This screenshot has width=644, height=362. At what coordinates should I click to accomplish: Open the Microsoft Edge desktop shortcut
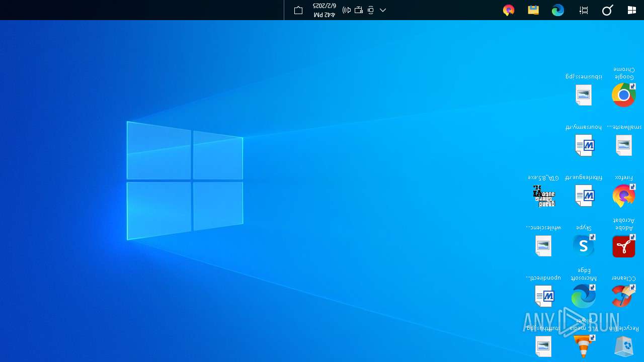click(x=584, y=288)
